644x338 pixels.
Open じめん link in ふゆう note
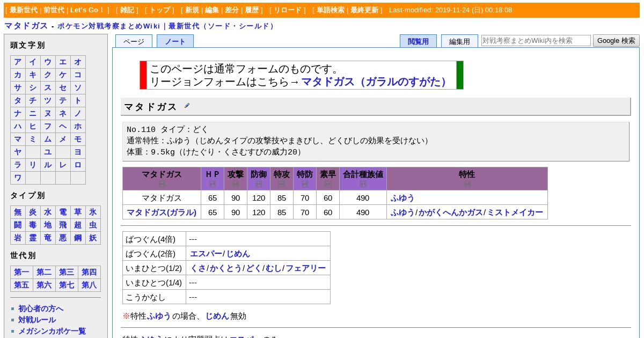point(217,317)
